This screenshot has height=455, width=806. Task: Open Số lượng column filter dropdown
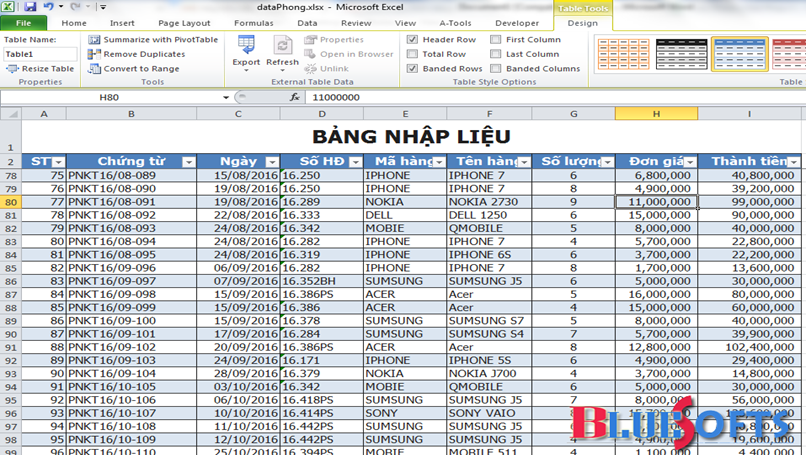coord(608,162)
